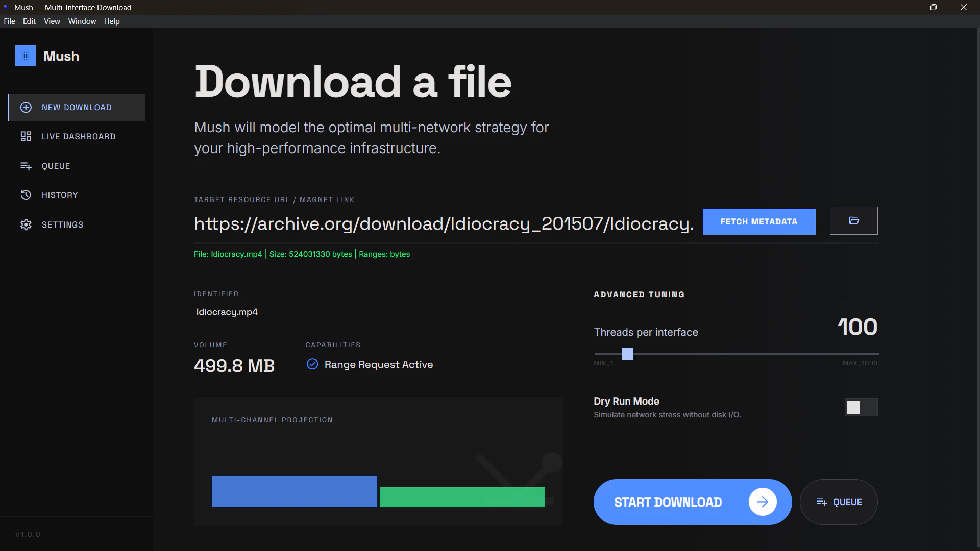This screenshot has height=551, width=980.
Task: Click the New Download plus icon
Action: [26, 107]
